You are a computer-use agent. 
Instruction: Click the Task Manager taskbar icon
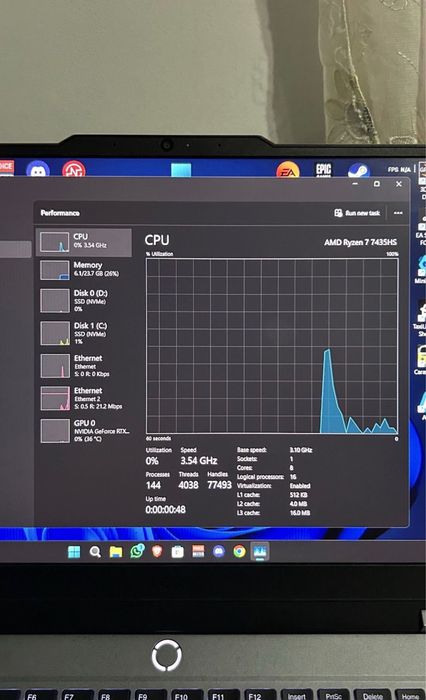coord(260,552)
